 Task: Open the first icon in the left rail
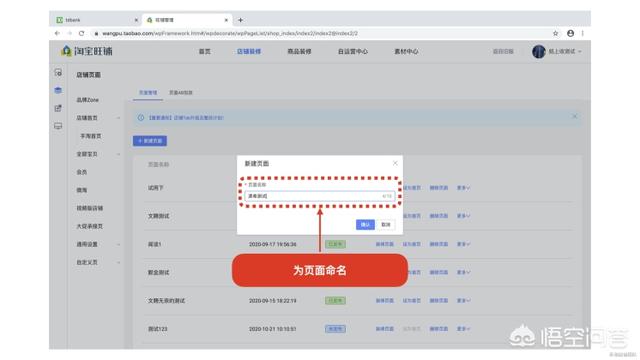(x=58, y=72)
